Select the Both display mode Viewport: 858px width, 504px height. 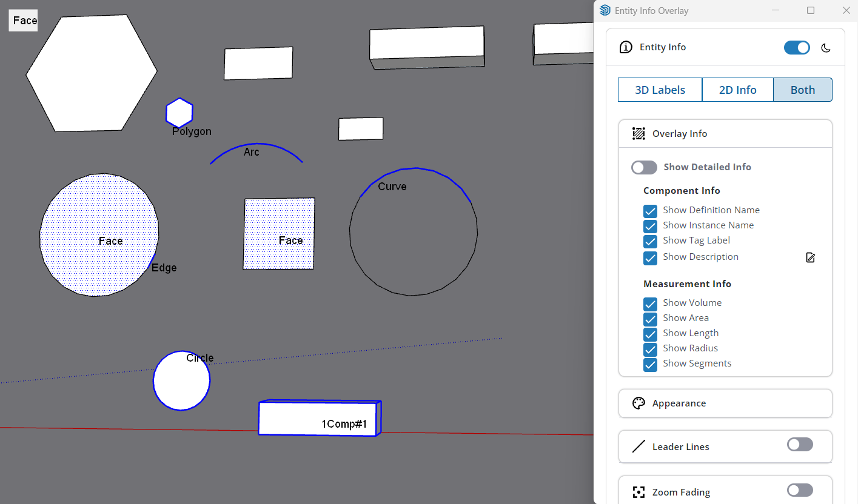pos(803,89)
